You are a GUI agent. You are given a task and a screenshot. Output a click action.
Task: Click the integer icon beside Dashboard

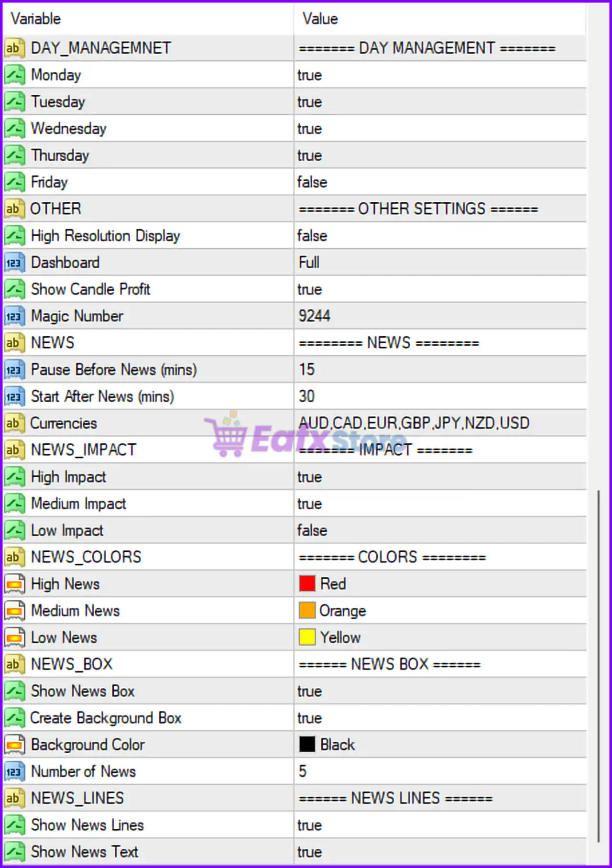tap(14, 262)
